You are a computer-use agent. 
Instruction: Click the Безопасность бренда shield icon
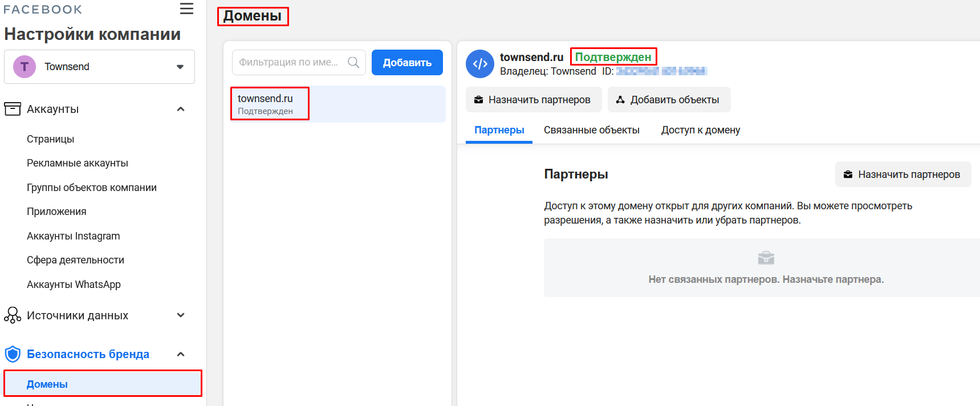13,354
